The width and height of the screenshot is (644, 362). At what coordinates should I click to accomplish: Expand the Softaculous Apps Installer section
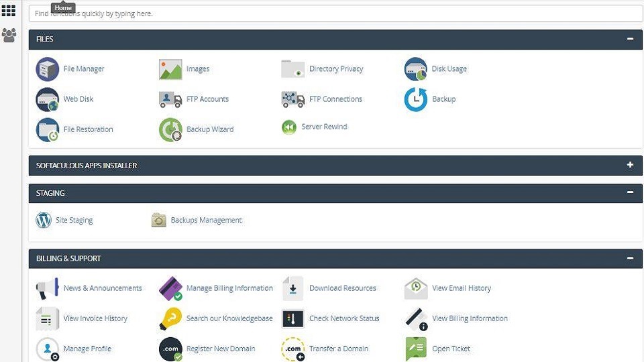(630, 165)
